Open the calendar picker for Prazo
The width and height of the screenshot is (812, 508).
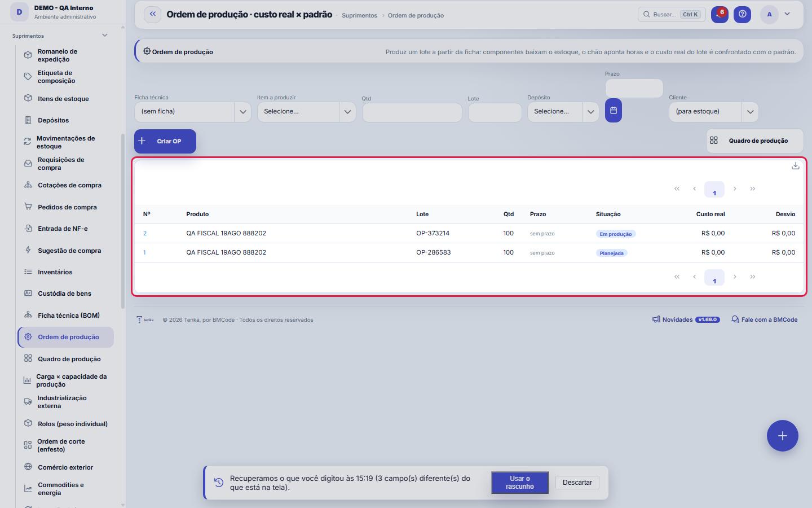point(614,111)
